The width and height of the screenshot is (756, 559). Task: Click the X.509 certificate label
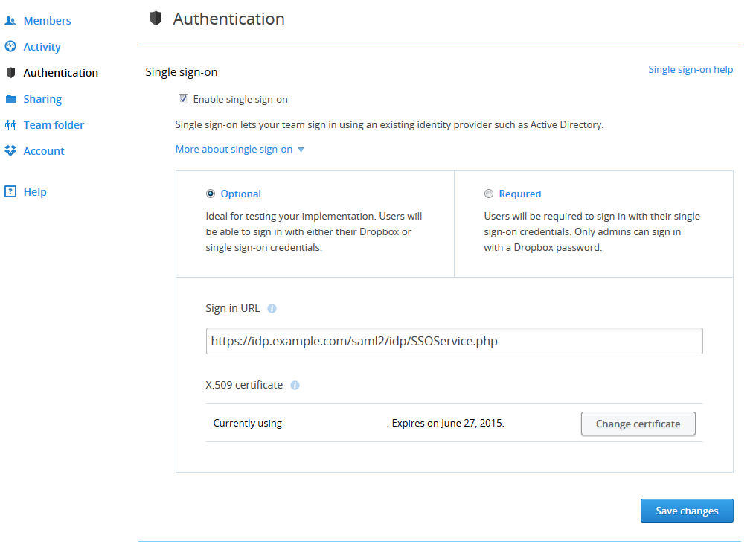coord(244,385)
